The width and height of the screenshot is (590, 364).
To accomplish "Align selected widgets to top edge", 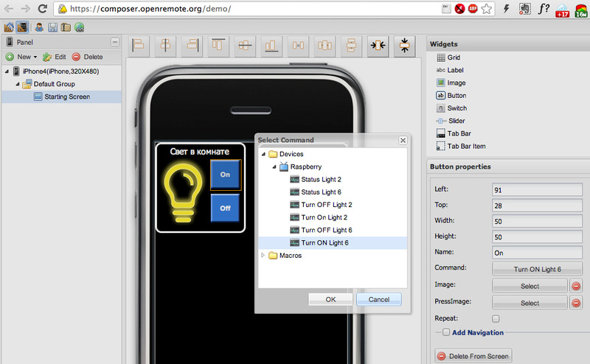I will tap(218, 46).
